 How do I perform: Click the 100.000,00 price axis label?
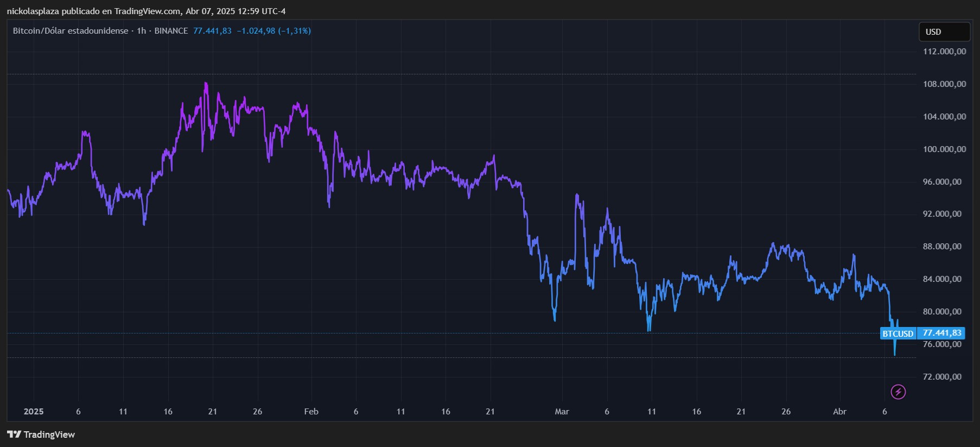945,149
